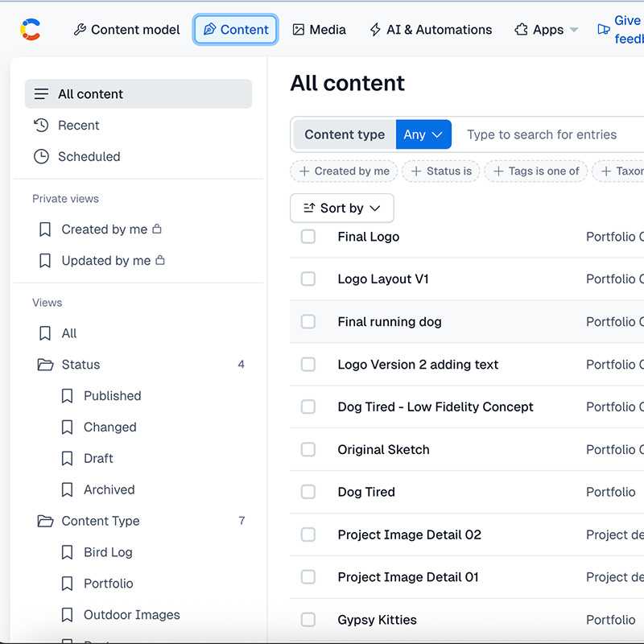Expand the Apps menu chevron
Image resolution: width=644 pixels, height=644 pixels.
(573, 30)
